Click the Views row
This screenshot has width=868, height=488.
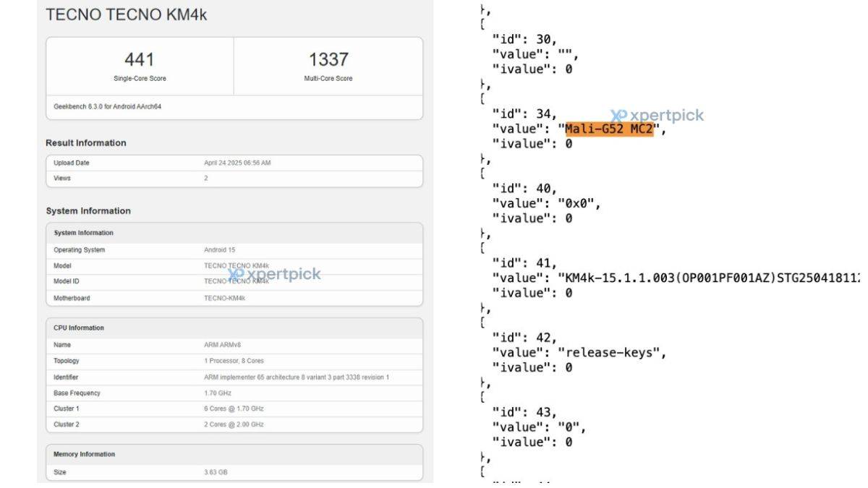click(x=234, y=178)
